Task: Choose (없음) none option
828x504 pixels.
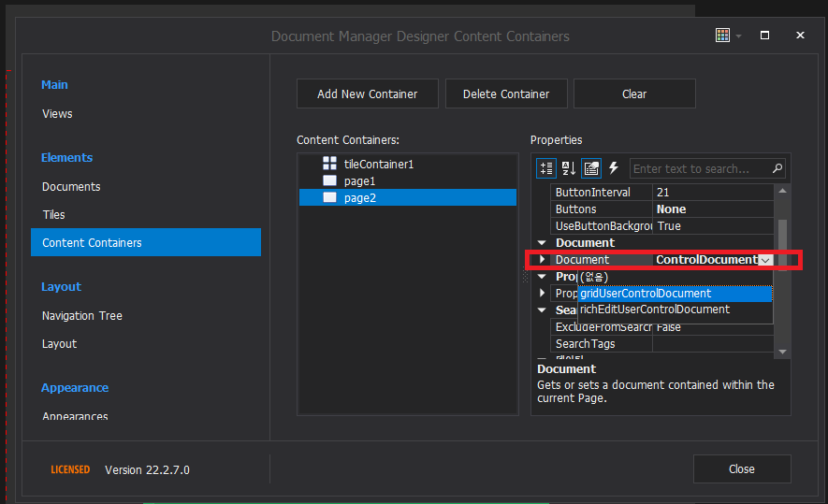Action: click(675, 277)
